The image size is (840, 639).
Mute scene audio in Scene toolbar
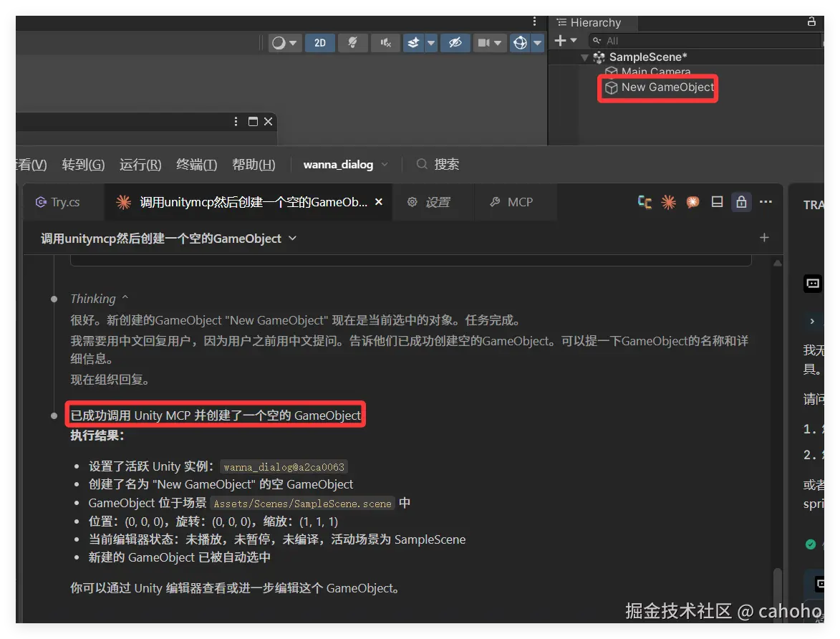[385, 42]
